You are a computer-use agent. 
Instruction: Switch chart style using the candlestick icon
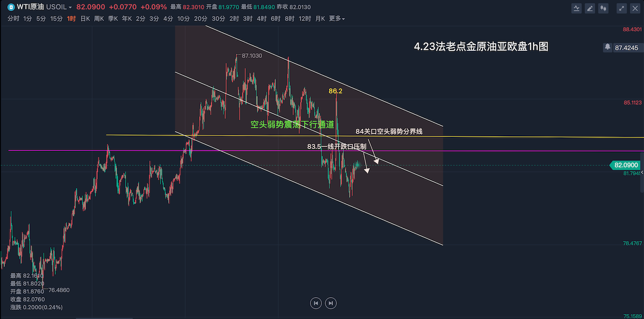pos(604,8)
